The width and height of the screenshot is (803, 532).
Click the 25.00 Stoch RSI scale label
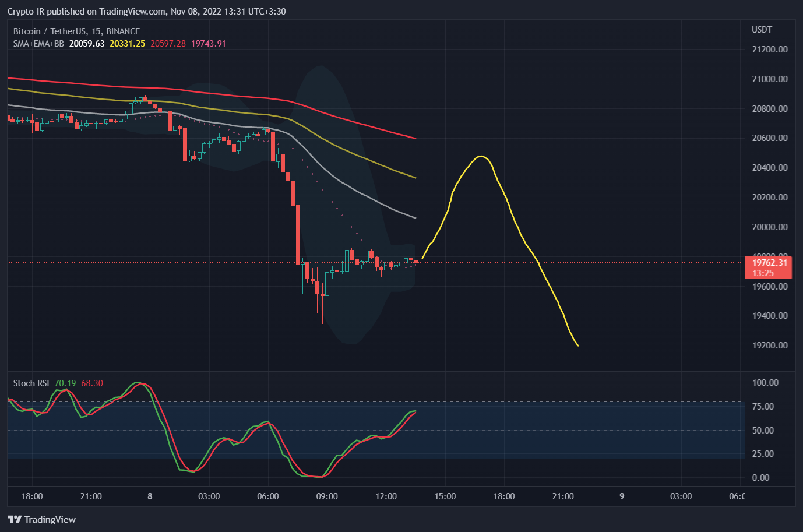pos(763,454)
